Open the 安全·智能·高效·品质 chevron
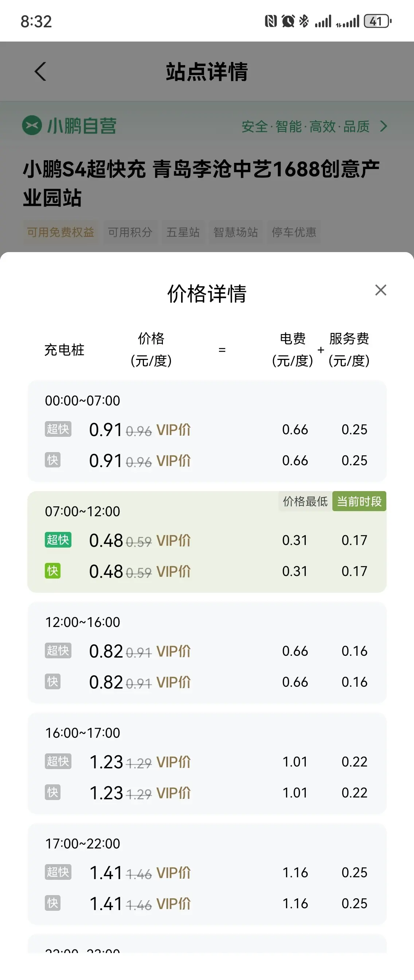 point(383,126)
